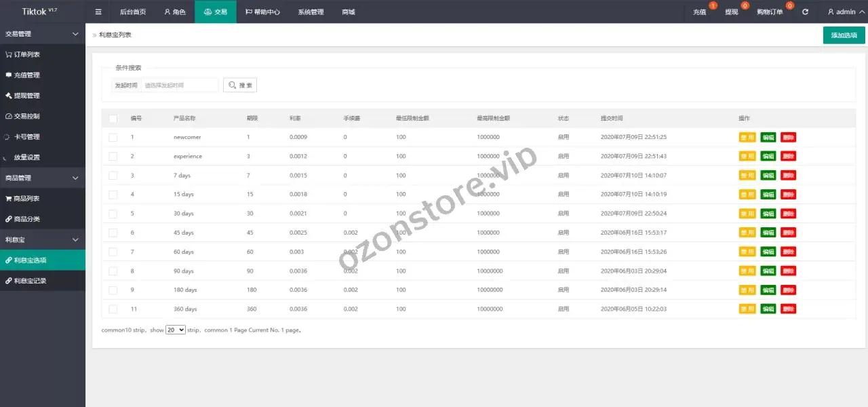The width and height of the screenshot is (868, 407).
Task: Check the select-all checkbox in table header
Action: coord(113,119)
